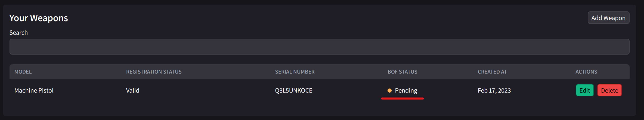The image size is (644, 120).
Task: Click the ACTIONS column header
Action: click(x=586, y=72)
